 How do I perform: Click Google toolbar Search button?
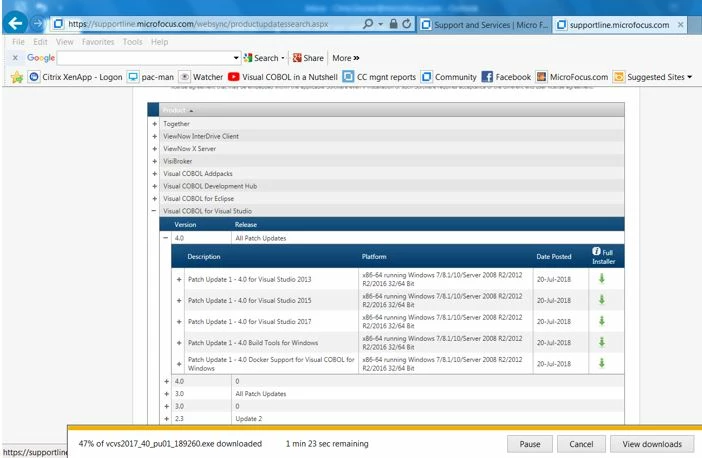coord(264,58)
